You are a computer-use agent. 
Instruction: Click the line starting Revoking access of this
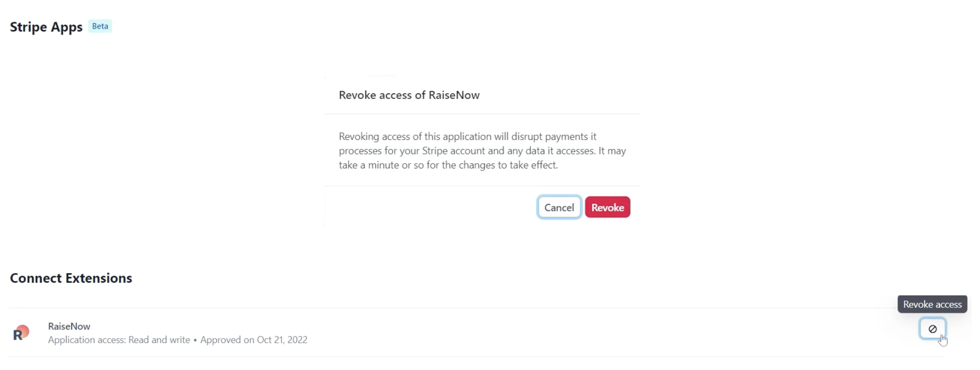[x=468, y=137]
